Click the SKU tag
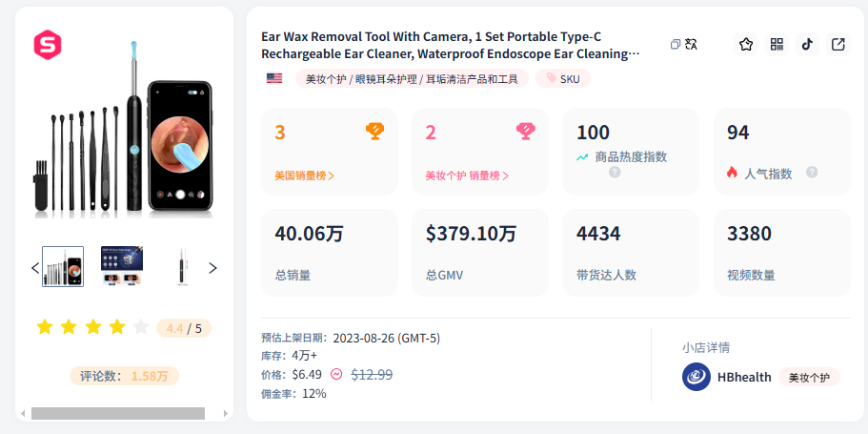This screenshot has width=868, height=434. (x=563, y=79)
